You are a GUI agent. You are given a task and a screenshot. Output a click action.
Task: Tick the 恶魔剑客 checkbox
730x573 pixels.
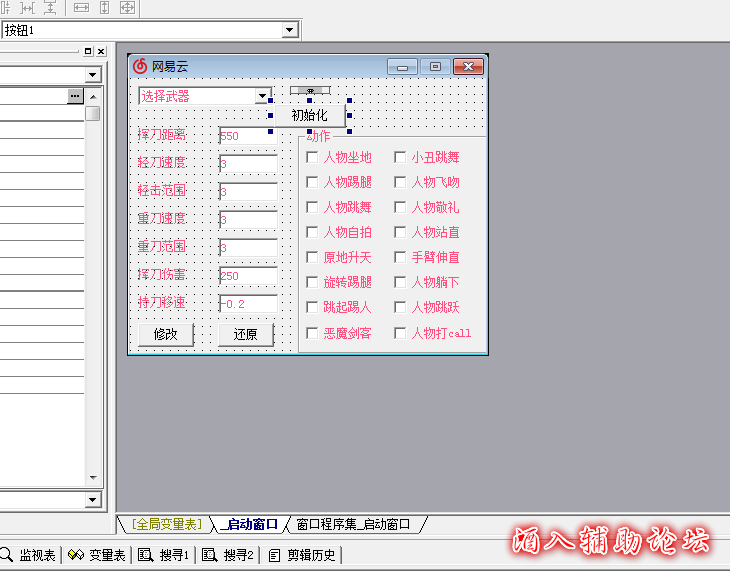pos(312,333)
